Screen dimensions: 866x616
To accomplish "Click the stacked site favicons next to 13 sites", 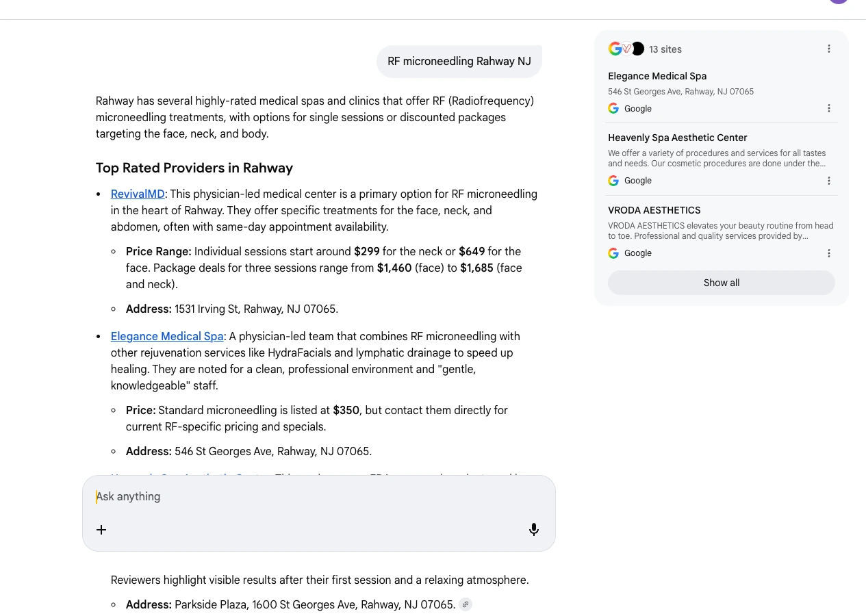I will pyautogui.click(x=626, y=49).
